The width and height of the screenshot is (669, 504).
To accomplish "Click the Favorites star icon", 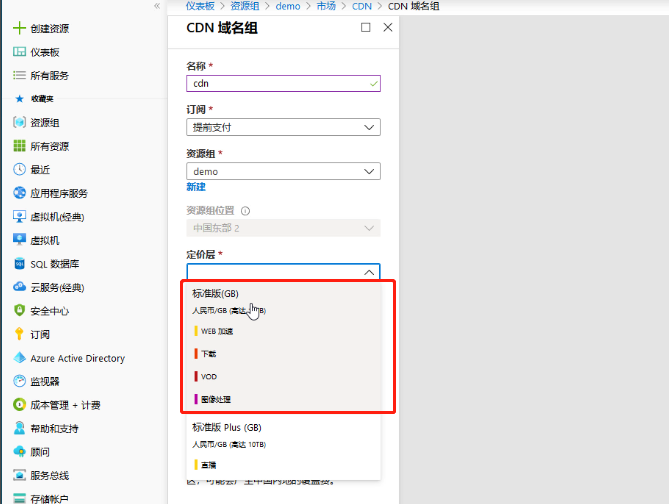I will coord(19,99).
